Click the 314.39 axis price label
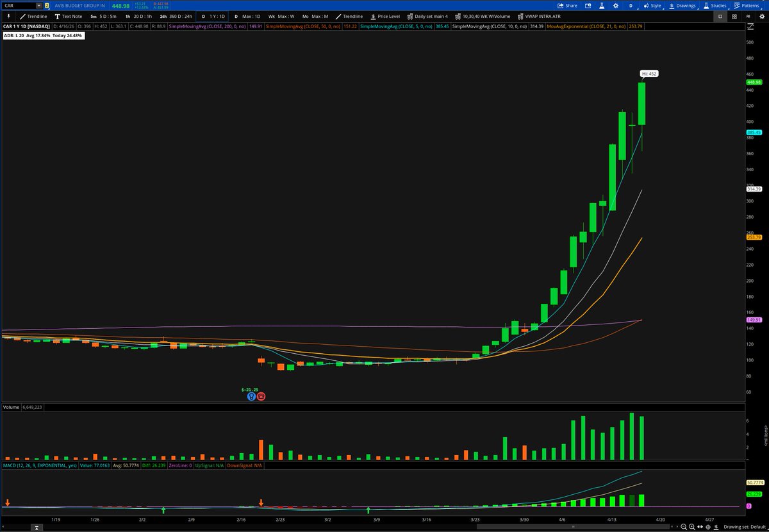This screenshot has width=769, height=532. click(754, 189)
